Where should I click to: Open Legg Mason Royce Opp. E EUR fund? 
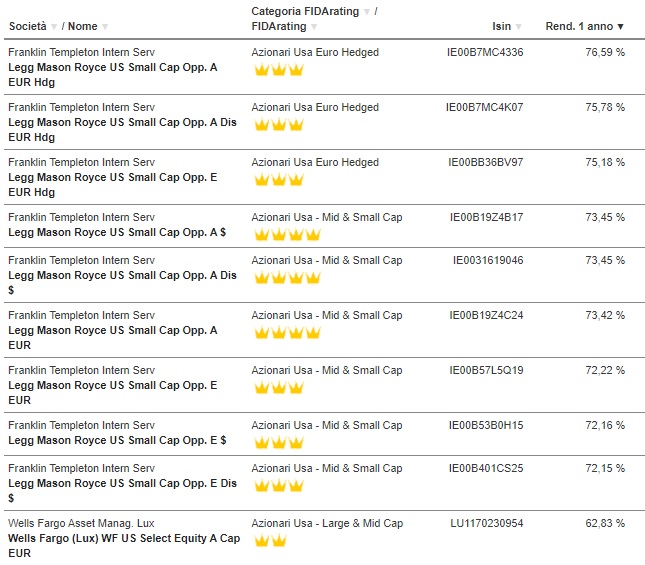tap(113, 393)
